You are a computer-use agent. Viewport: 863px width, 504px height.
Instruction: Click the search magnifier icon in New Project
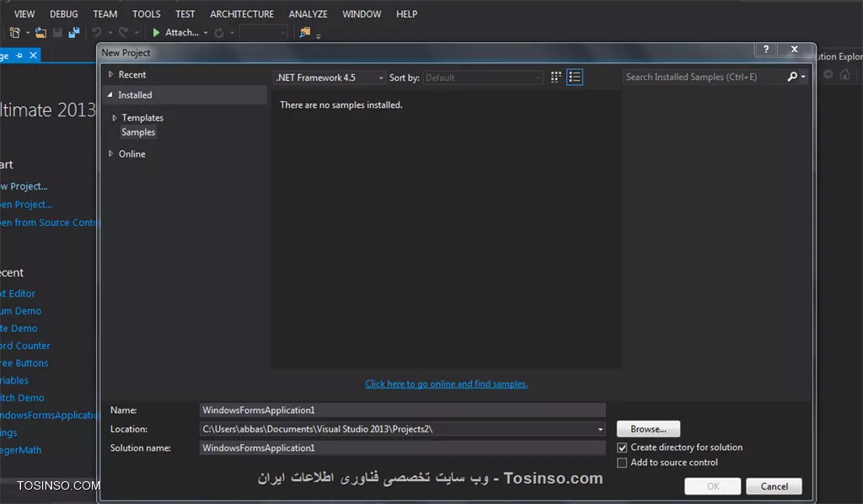click(792, 77)
